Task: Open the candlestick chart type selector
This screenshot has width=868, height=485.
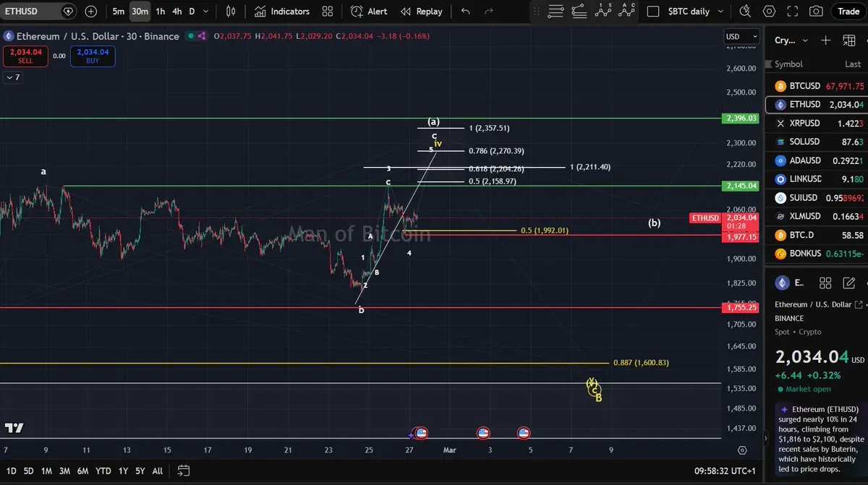Action: point(231,12)
